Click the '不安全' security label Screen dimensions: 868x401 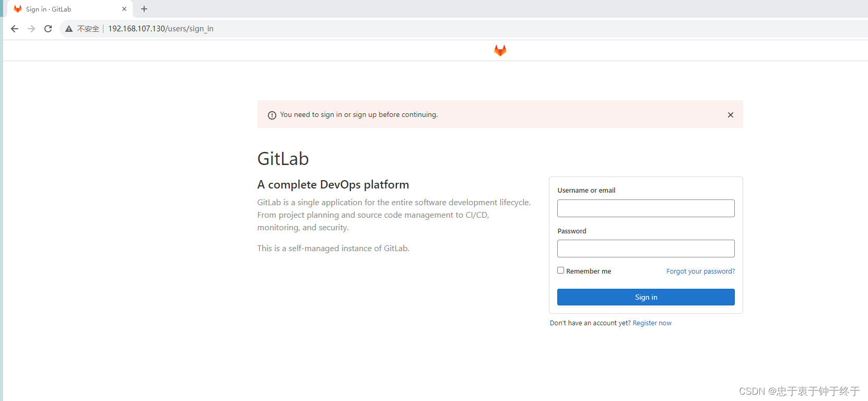[x=88, y=29]
